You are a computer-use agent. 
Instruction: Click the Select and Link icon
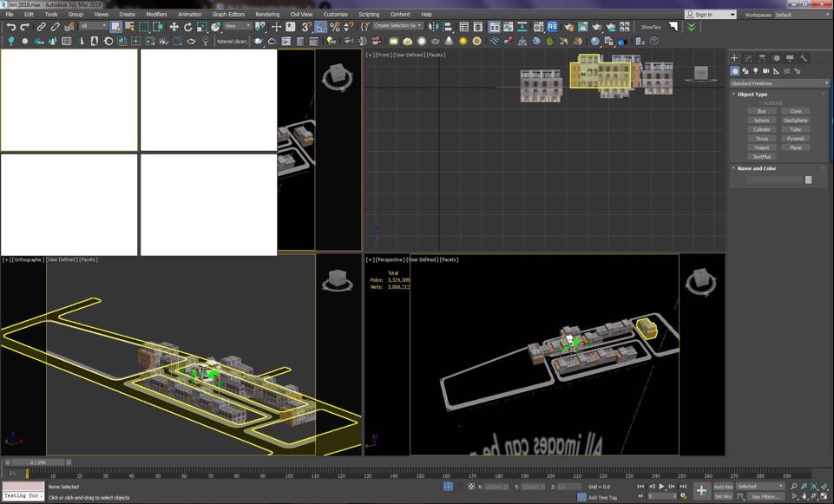pyautogui.click(x=41, y=27)
